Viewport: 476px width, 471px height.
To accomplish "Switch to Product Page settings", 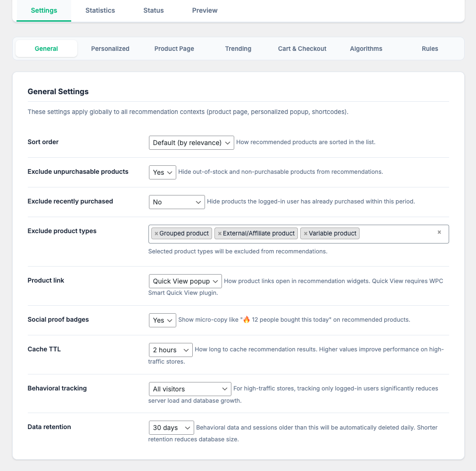I will (174, 49).
